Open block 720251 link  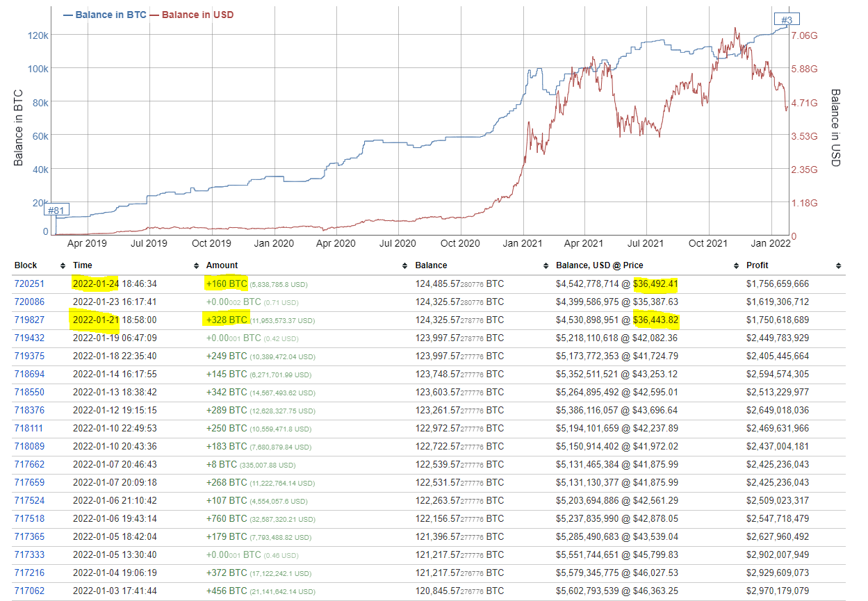(28, 284)
